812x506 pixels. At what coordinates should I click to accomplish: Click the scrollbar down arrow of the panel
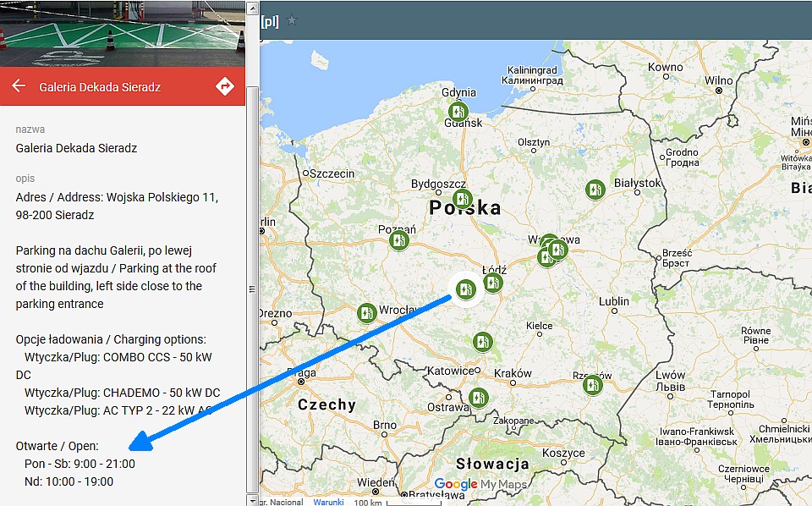252,501
